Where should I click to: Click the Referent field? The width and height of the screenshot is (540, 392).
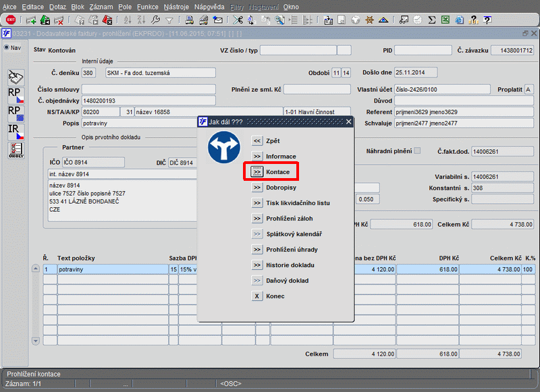click(464, 112)
